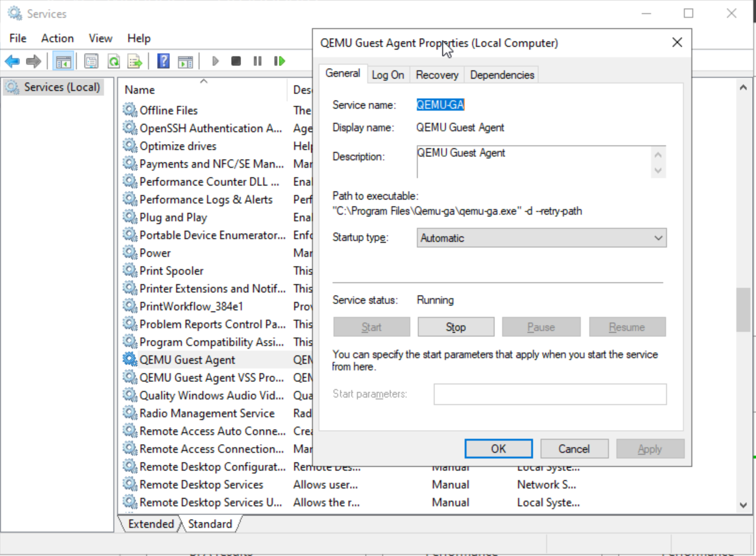Select the Payments and NFC/SE Man... service
The height and width of the screenshot is (556, 756).
click(212, 164)
